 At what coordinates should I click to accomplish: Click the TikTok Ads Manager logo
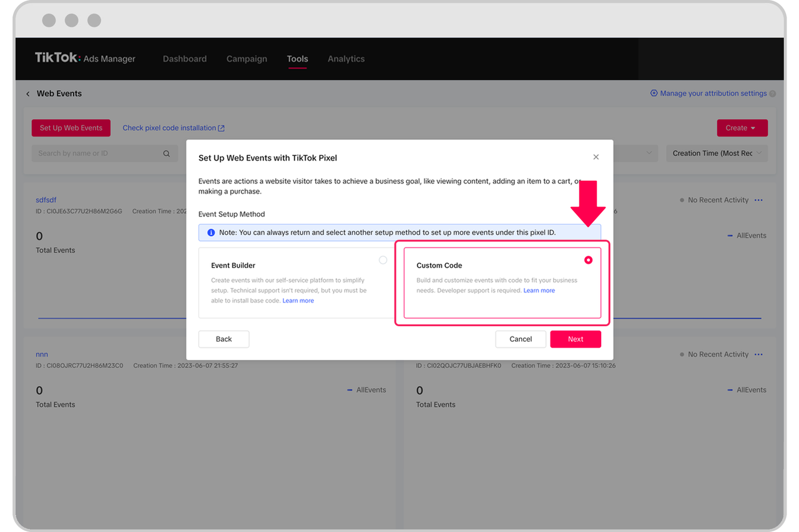pyautogui.click(x=86, y=59)
